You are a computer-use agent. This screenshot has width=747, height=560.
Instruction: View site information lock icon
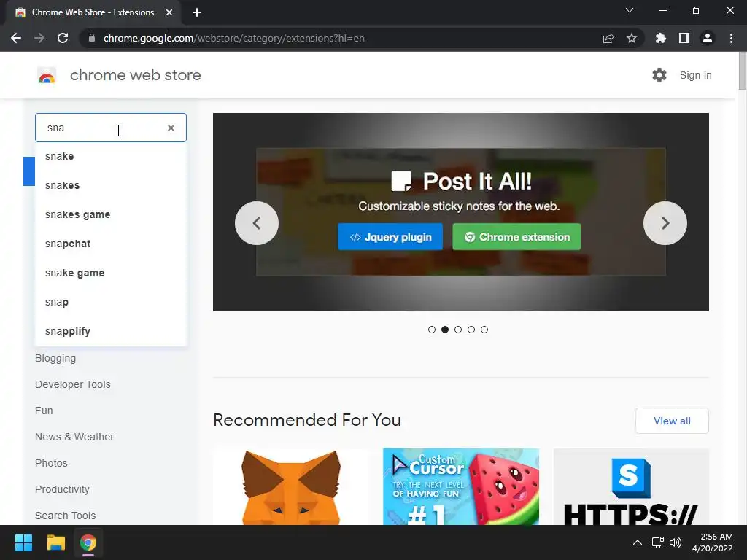92,38
